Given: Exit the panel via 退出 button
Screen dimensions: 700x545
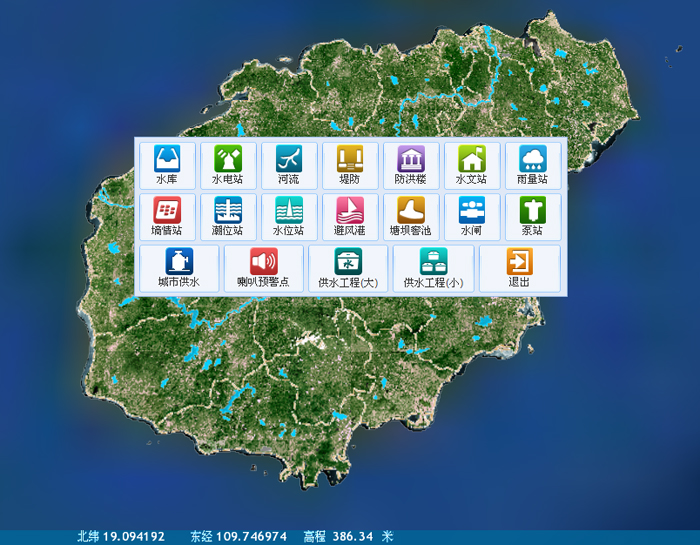Looking at the screenshot, I should click(x=520, y=268).
